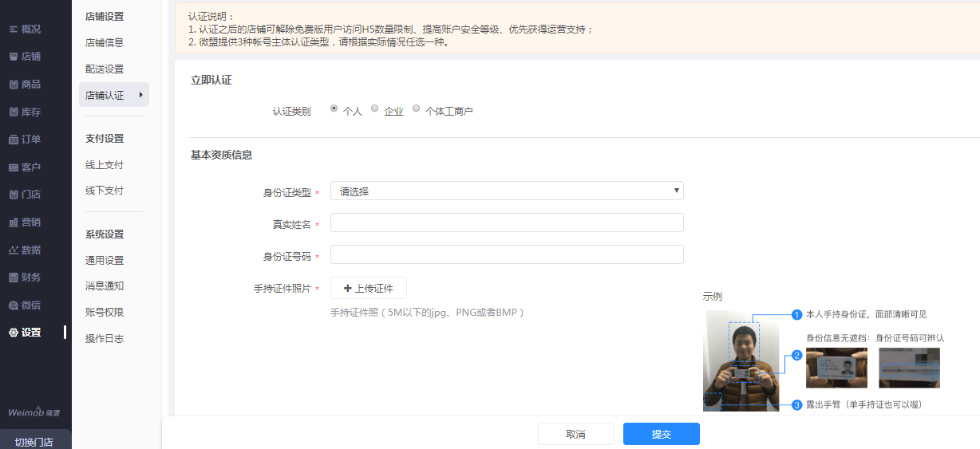980x449 pixels.
Task: Click the 设置 settings gear icon
Action: (x=14, y=333)
